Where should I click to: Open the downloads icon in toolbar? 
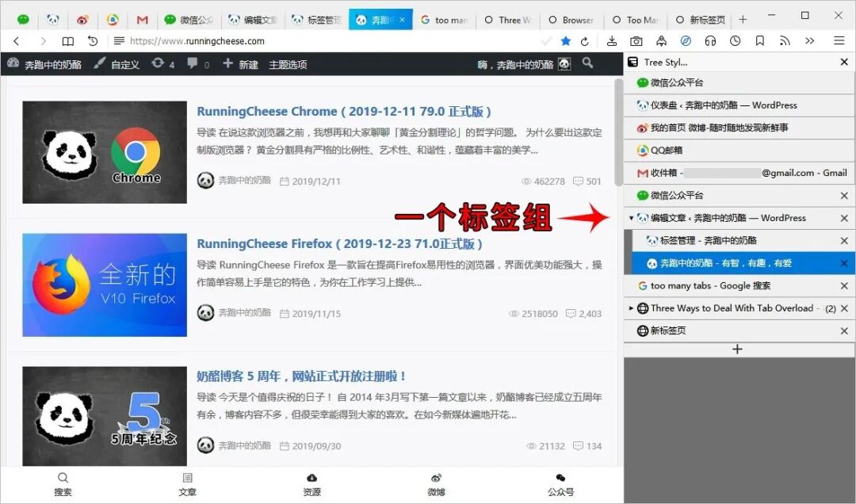[x=612, y=41]
